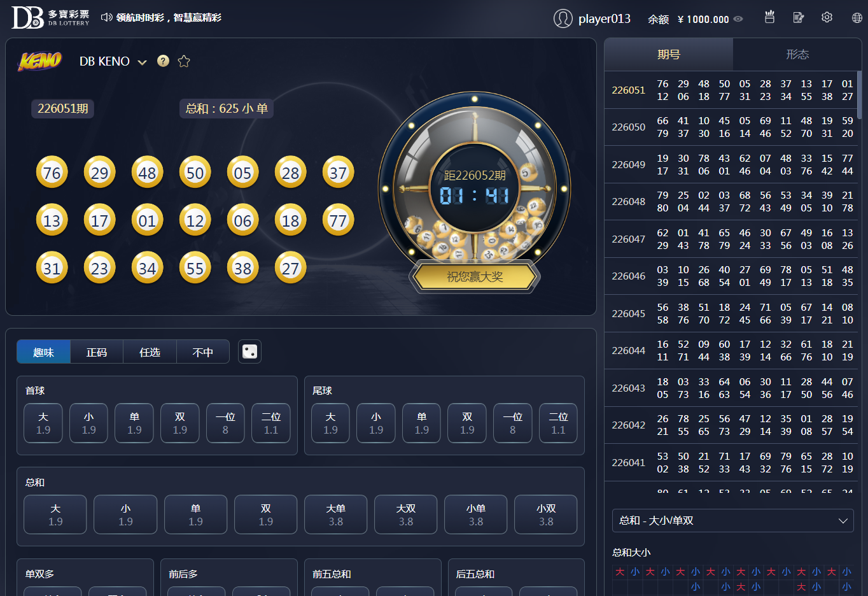Open game help question mark icon

164,61
